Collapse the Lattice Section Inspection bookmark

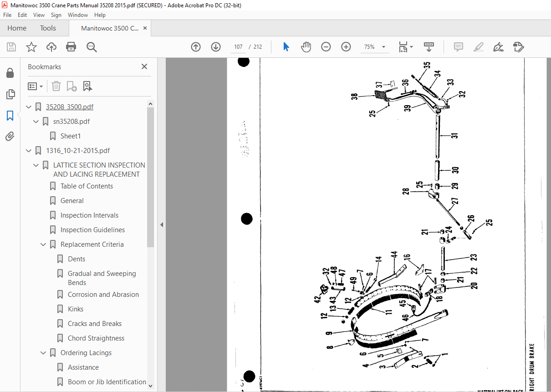36,165
